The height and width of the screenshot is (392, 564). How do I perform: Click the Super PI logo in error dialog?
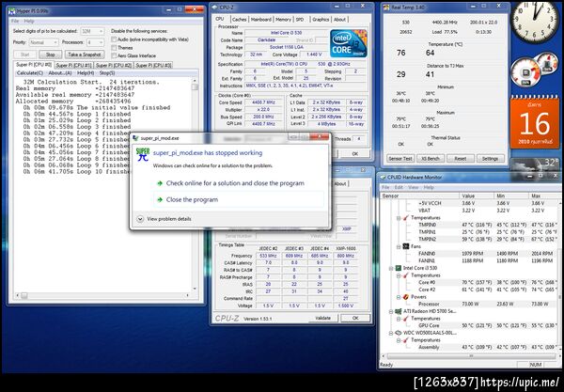coord(143,155)
